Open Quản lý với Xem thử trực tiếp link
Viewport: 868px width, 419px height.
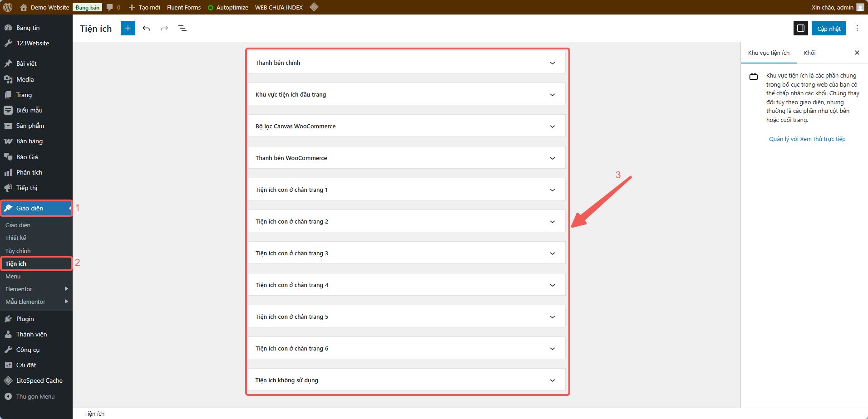click(807, 139)
